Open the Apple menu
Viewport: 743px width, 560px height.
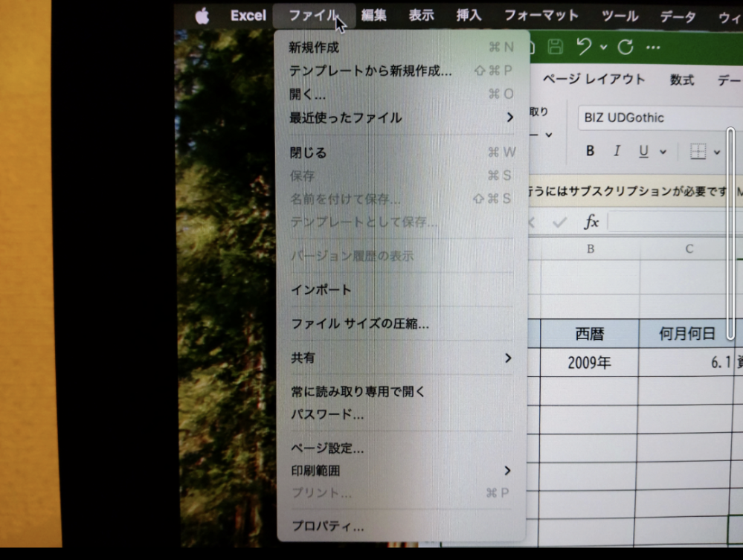(x=202, y=16)
